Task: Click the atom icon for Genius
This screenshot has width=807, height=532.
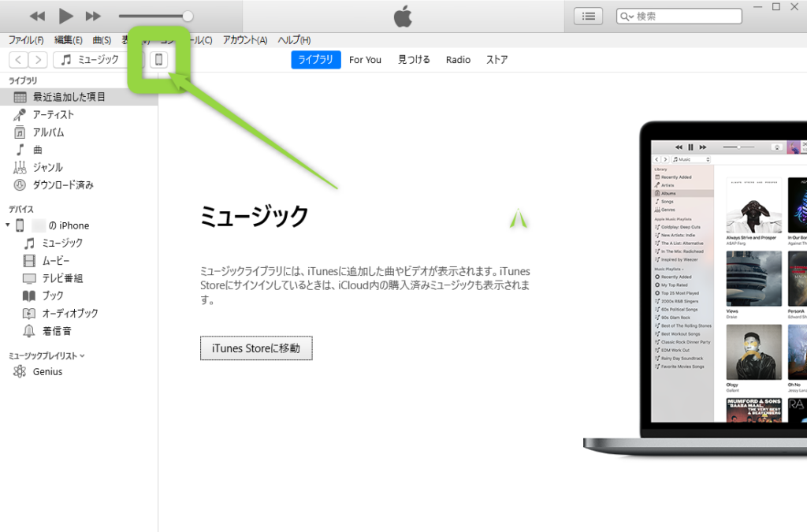Action: coord(20,371)
